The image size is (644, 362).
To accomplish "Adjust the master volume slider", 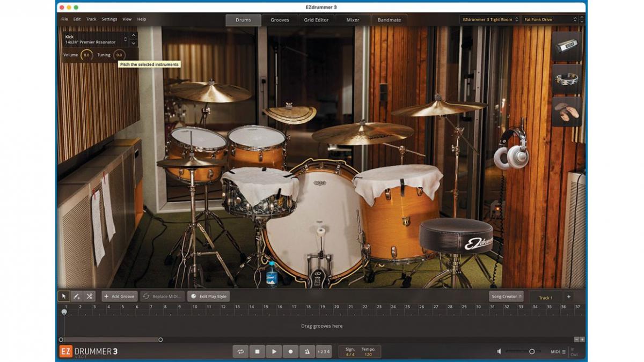I will [x=523, y=351].
